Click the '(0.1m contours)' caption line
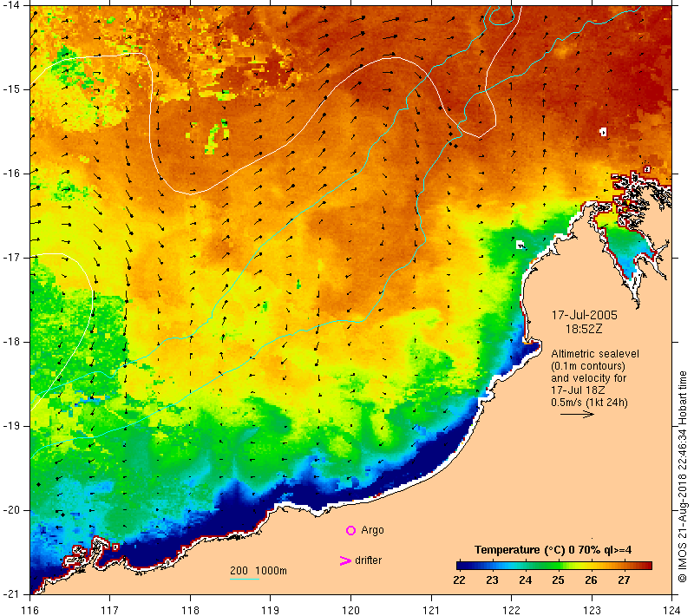The image size is (694, 616). [588, 366]
